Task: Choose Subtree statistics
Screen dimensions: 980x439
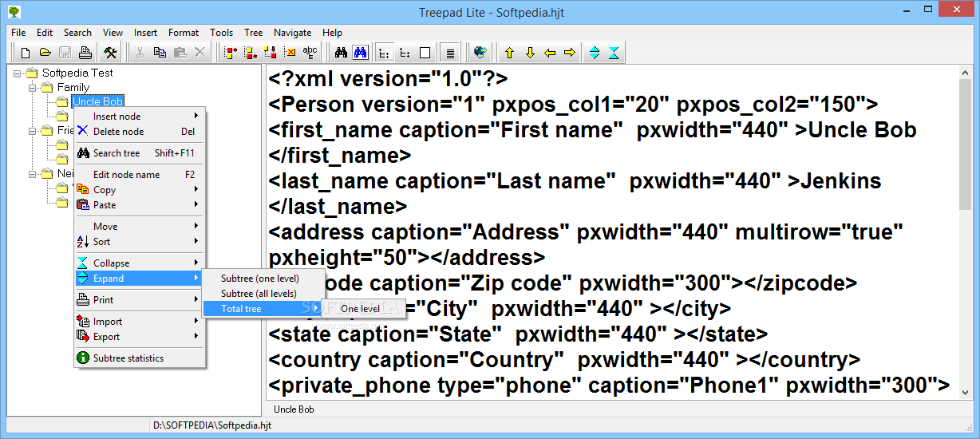Action: tap(139, 358)
